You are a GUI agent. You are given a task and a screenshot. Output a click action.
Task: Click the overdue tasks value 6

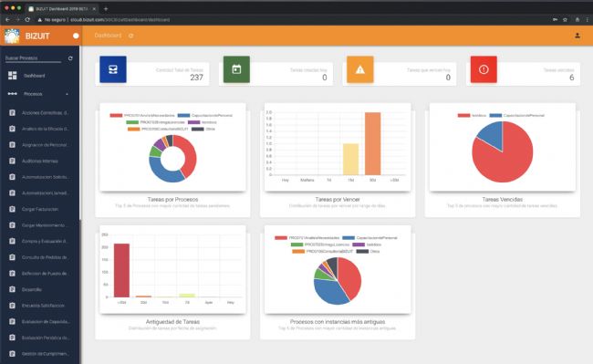click(x=571, y=78)
